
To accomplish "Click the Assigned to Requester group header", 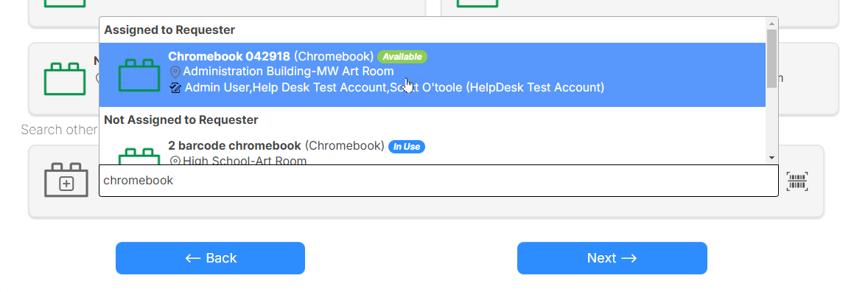I will (169, 30).
